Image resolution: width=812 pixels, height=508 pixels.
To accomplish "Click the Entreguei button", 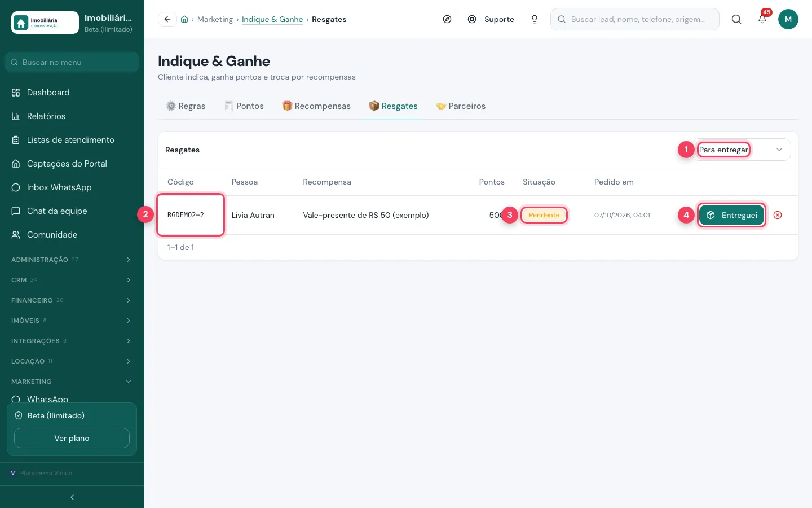I will pos(731,215).
